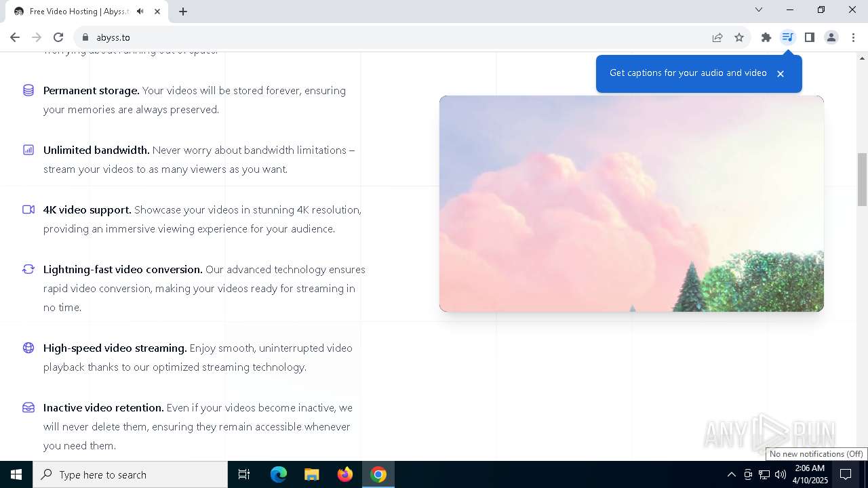
Task: Click the Lightning-fast conversion refresh icon
Action: point(28,269)
